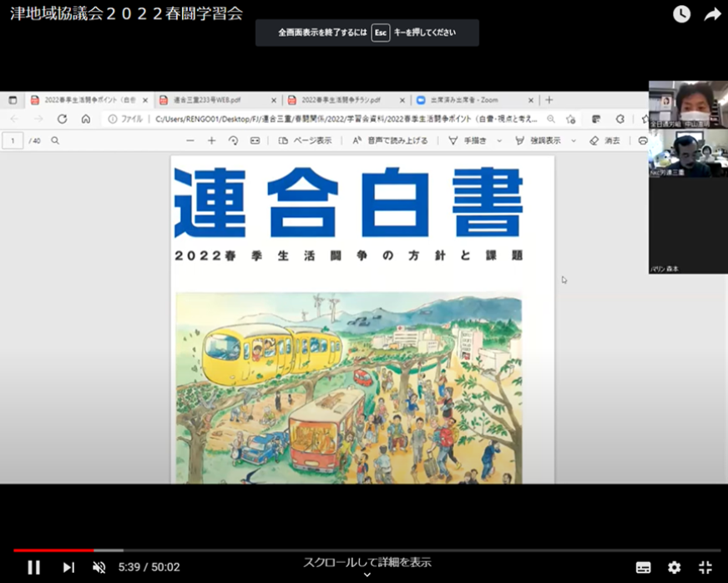Click the address bar zoom magnifier icon

pos(551,119)
